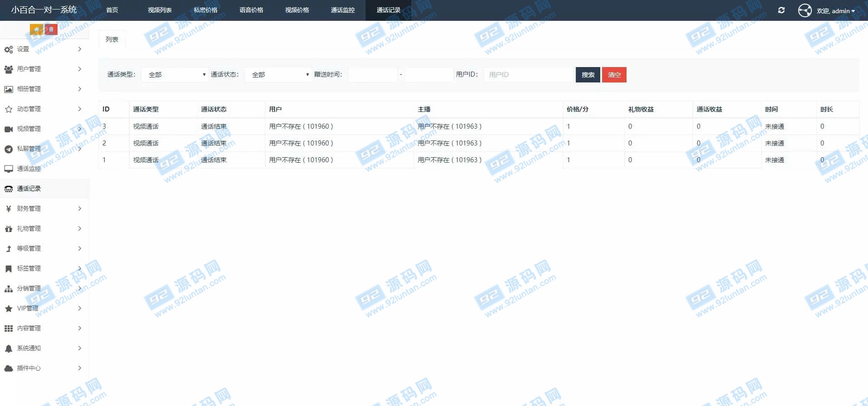Switch to 私密价格 top tab
Screen dimensions: 868x406
(x=205, y=10)
